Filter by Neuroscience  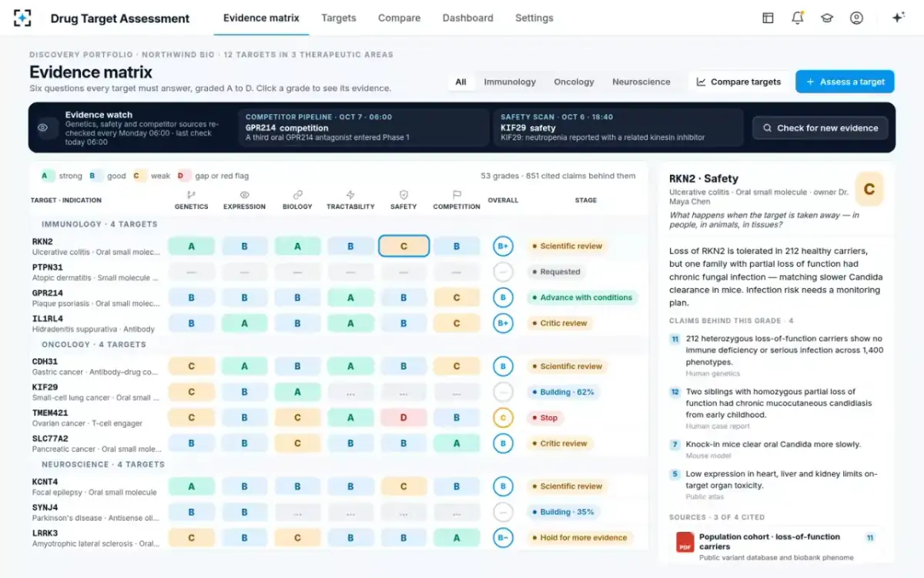[641, 82]
